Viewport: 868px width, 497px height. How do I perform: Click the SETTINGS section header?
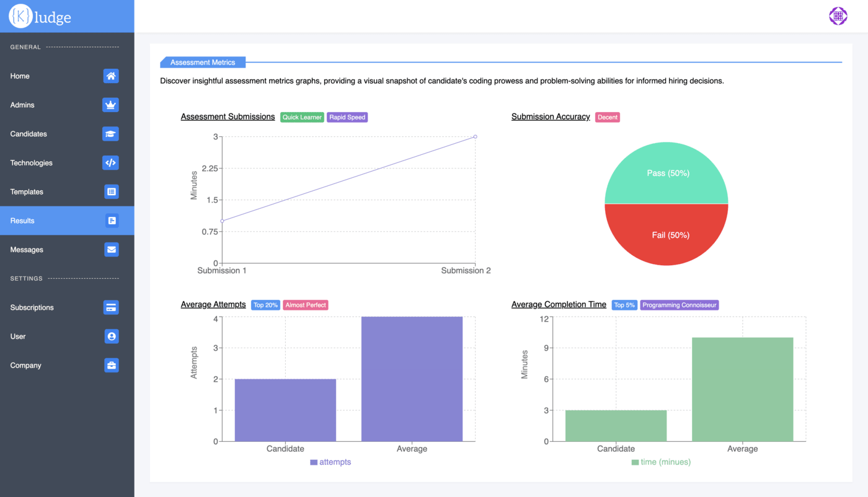(27, 279)
